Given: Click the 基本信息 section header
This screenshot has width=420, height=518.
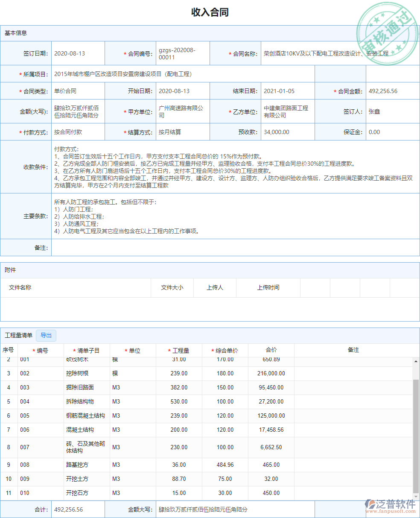Looking at the screenshot, I should [x=16, y=33].
